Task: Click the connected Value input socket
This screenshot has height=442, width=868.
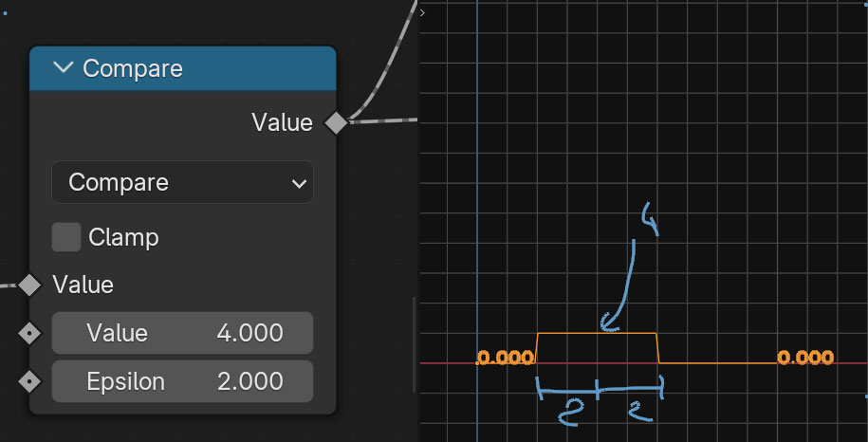Action: (30, 285)
